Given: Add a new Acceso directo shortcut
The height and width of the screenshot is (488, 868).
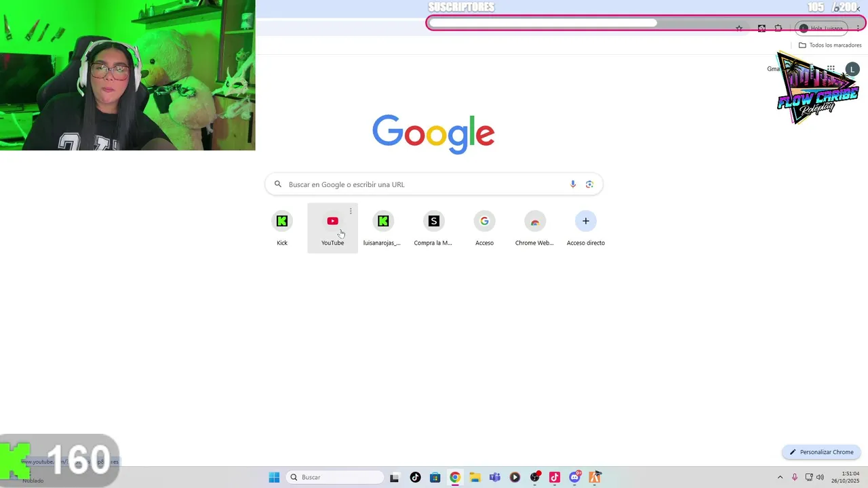Looking at the screenshot, I should tap(586, 228).
